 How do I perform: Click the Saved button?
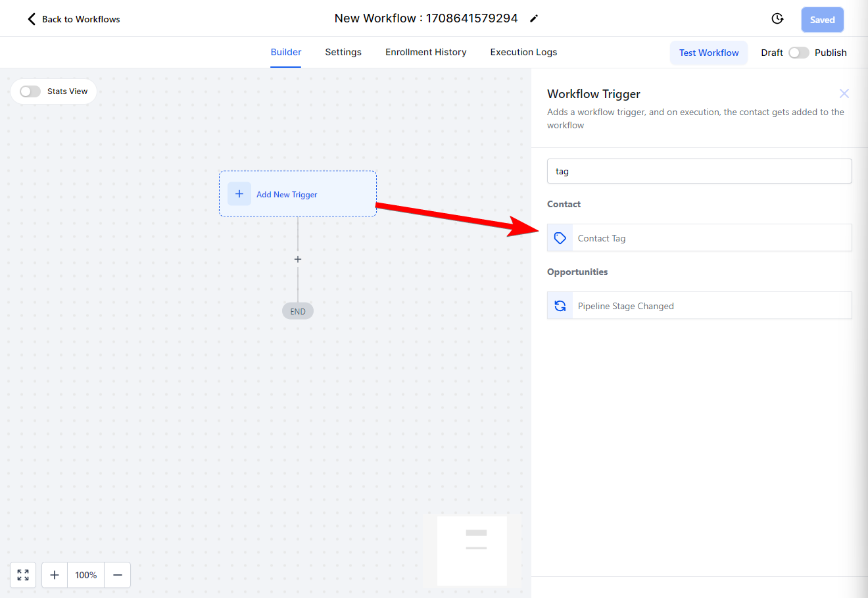(822, 20)
